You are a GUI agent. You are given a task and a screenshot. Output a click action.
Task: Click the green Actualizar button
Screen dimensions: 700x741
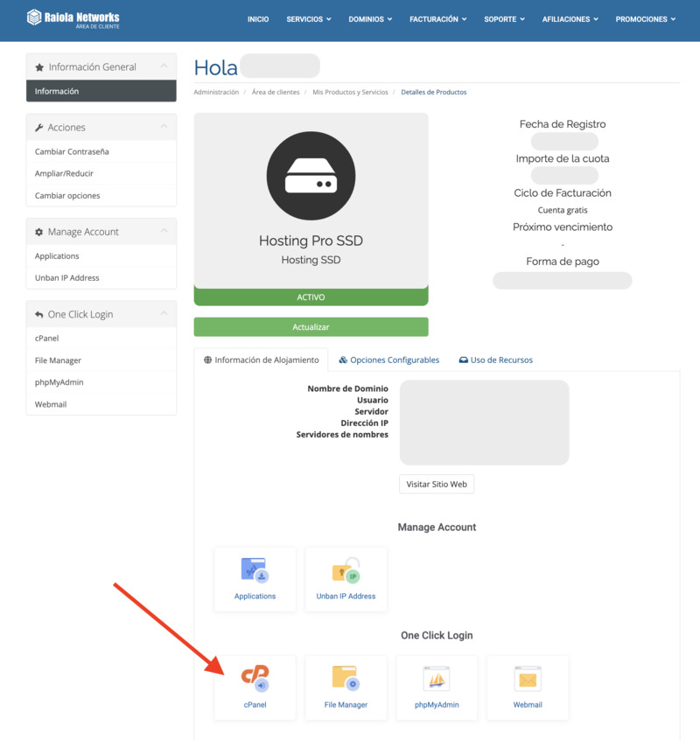click(311, 327)
